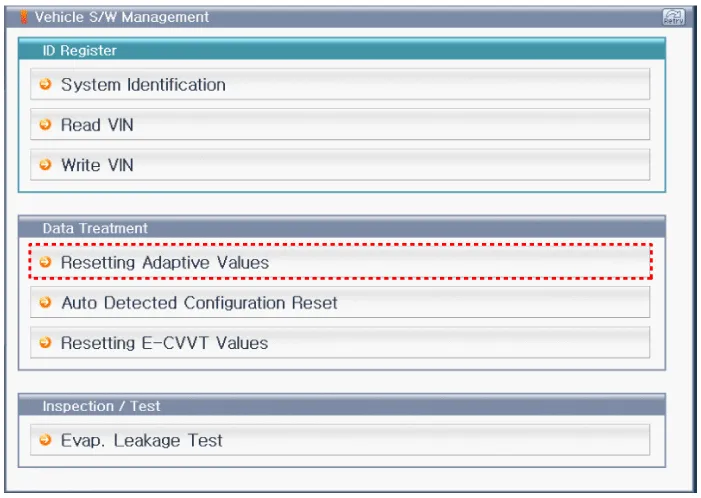Image resolution: width=701 pixels, height=498 pixels.
Task: Click the ID Register section header
Action: pos(79,50)
